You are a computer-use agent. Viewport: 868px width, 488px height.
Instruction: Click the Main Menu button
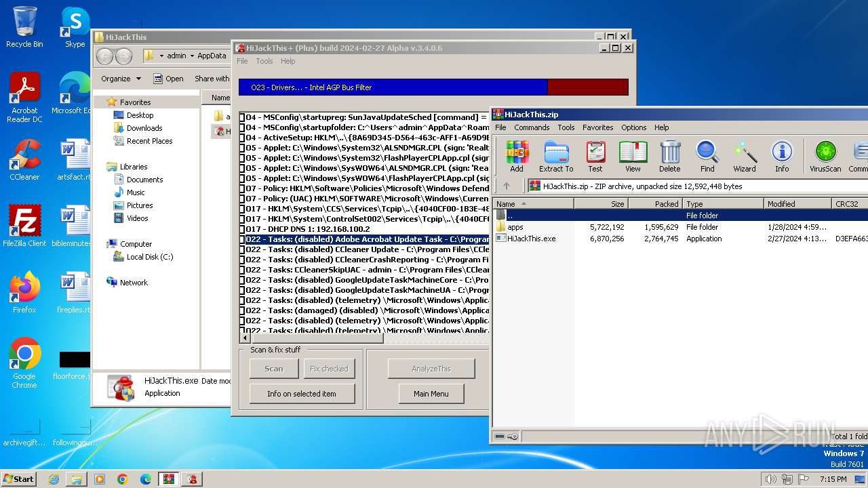point(431,394)
